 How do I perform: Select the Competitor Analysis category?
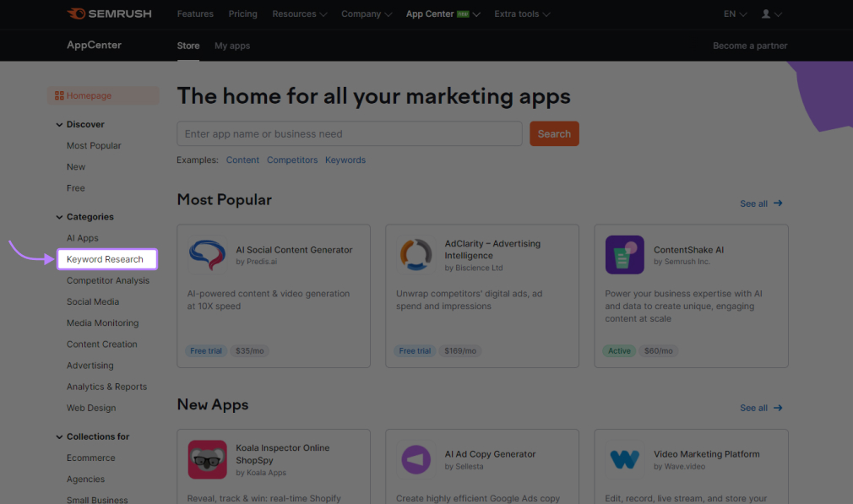(x=108, y=280)
